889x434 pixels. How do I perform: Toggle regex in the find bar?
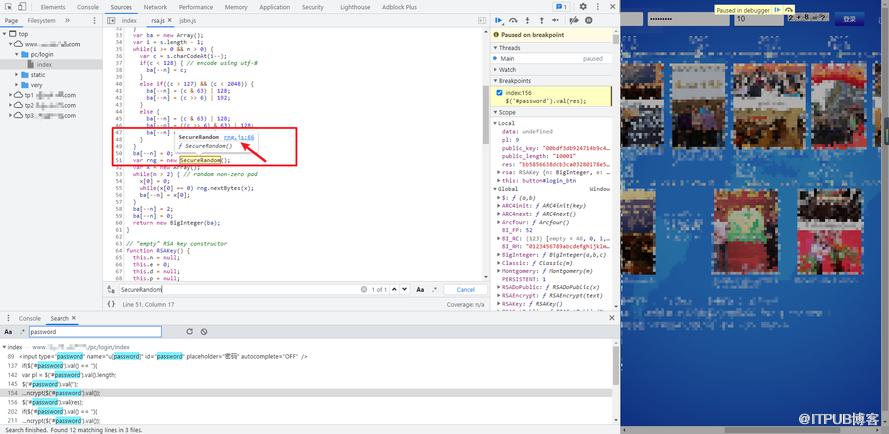pyautogui.click(x=434, y=289)
